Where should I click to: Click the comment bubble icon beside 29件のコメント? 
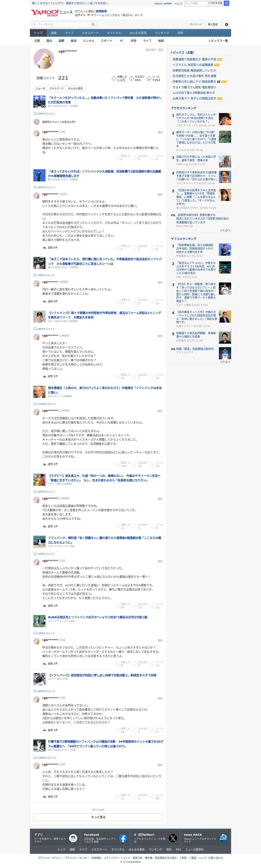point(35,114)
